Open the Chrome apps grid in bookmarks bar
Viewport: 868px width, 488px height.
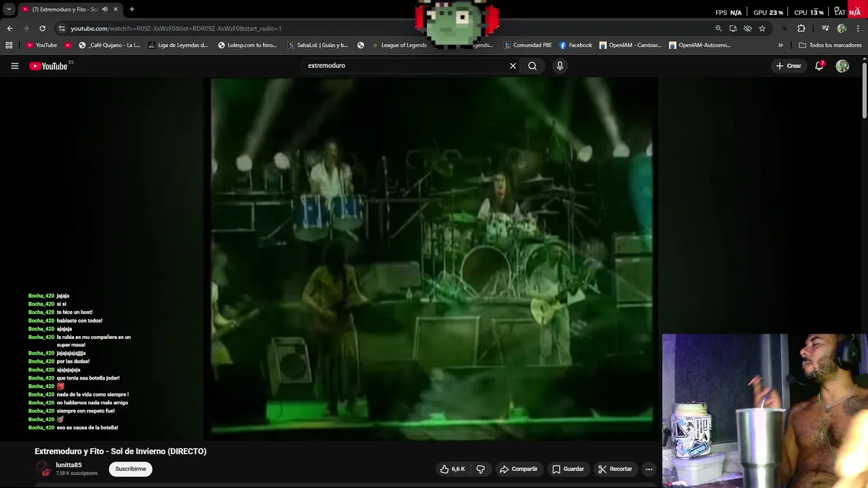coord(9,45)
